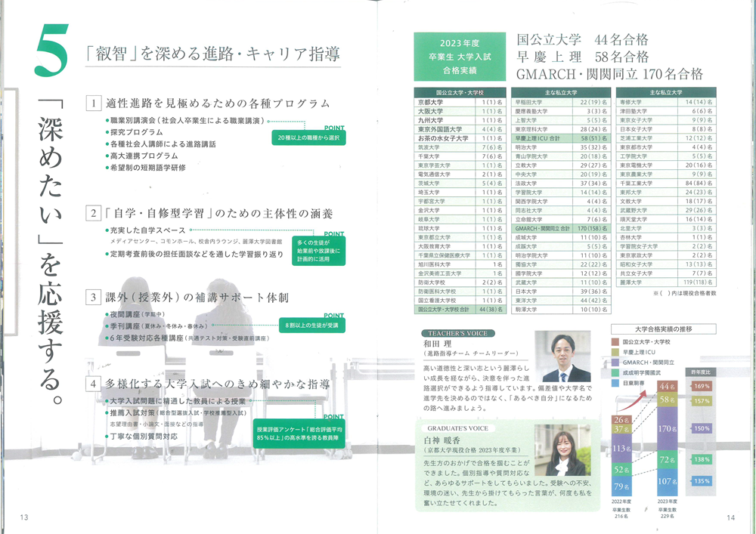The image size is (756, 534).
Task: Click the 東京外国語大学 row
Action: 460,129
